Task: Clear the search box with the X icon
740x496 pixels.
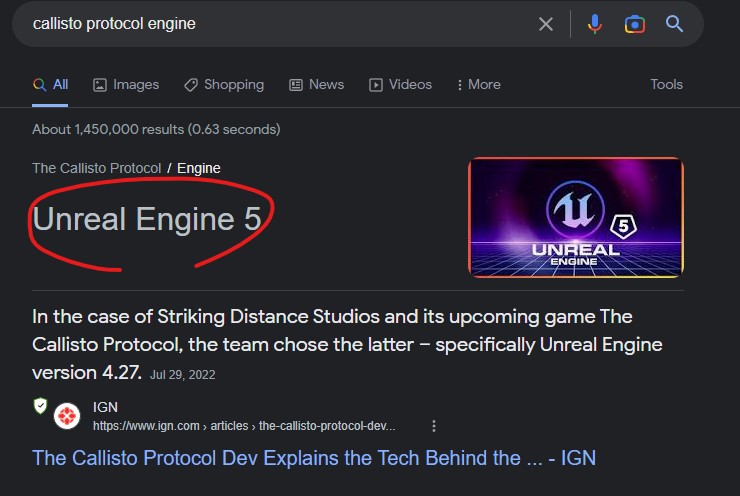Action: click(546, 24)
